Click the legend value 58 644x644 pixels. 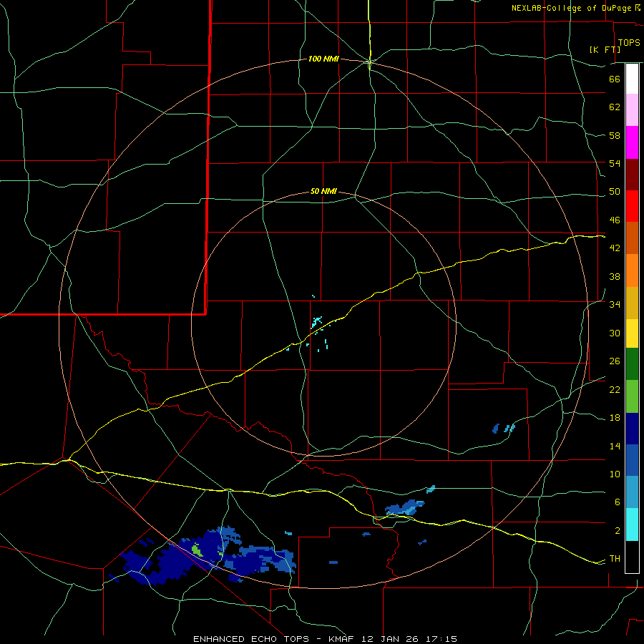615,135
